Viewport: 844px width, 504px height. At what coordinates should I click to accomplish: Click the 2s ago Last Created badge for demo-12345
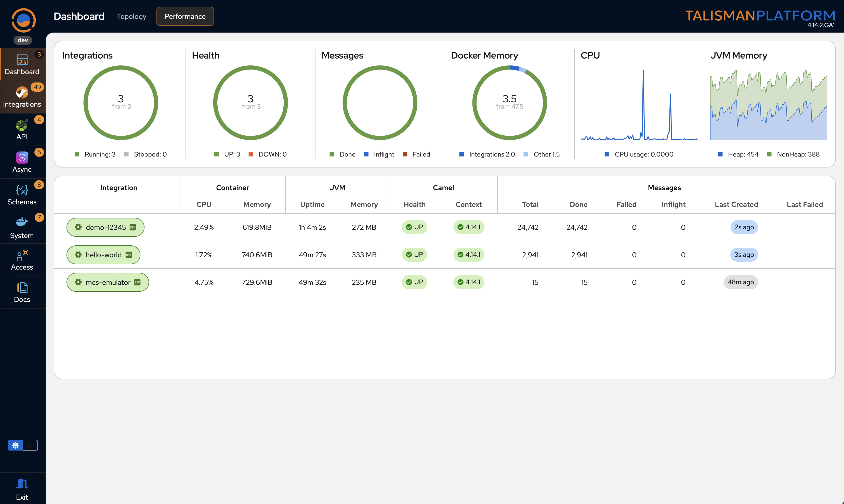[744, 227]
